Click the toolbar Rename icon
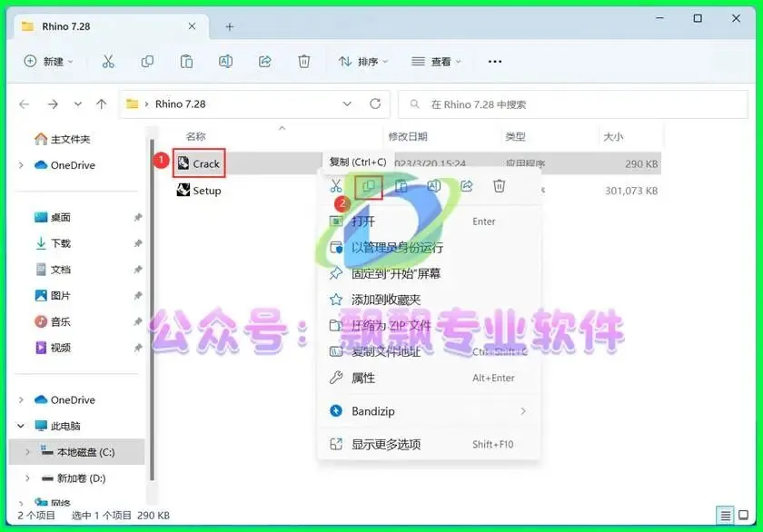Screen dimensions: 763x532 [225, 61]
